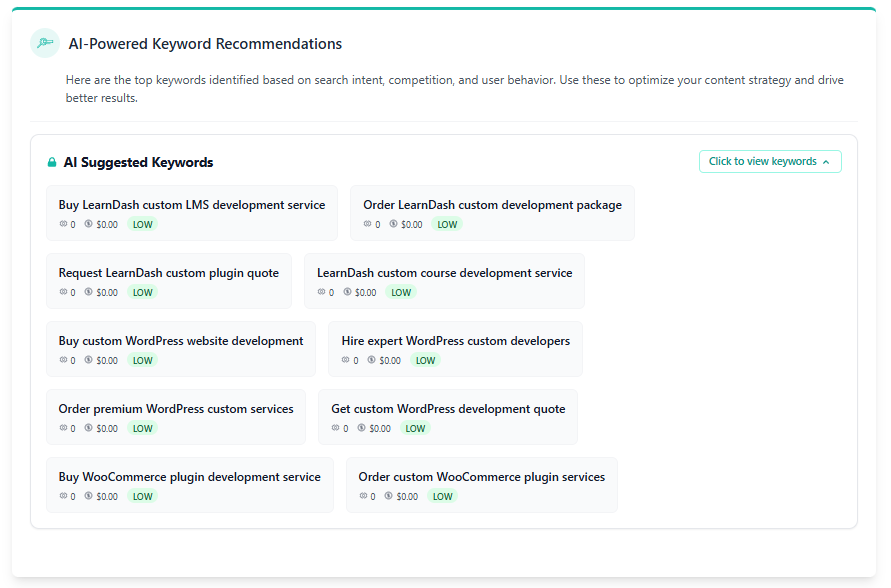Click LOW badge on Order custom WooCommerce plugin card
Viewport: 891px width, 588px height.
[x=443, y=497]
